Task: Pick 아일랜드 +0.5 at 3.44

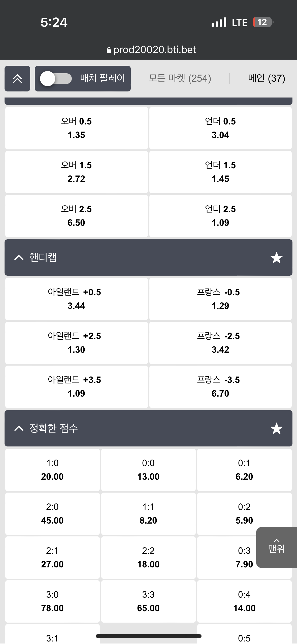Action: pyautogui.click(x=76, y=299)
